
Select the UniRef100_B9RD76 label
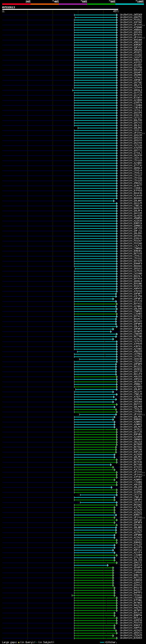tap(131, 60)
